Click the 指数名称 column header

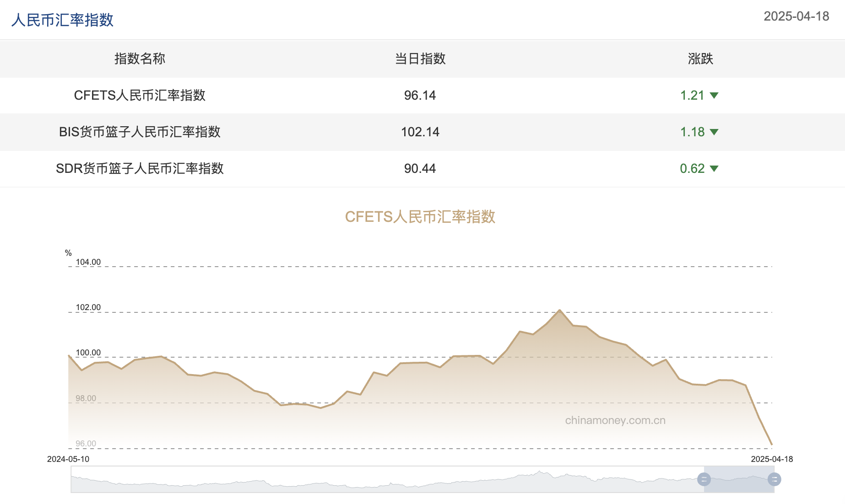pos(140,59)
